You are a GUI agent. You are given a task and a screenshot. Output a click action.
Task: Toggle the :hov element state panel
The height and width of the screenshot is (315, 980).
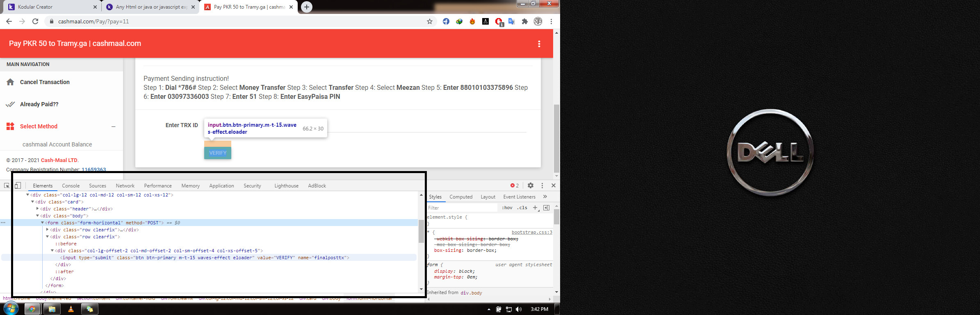pos(507,208)
